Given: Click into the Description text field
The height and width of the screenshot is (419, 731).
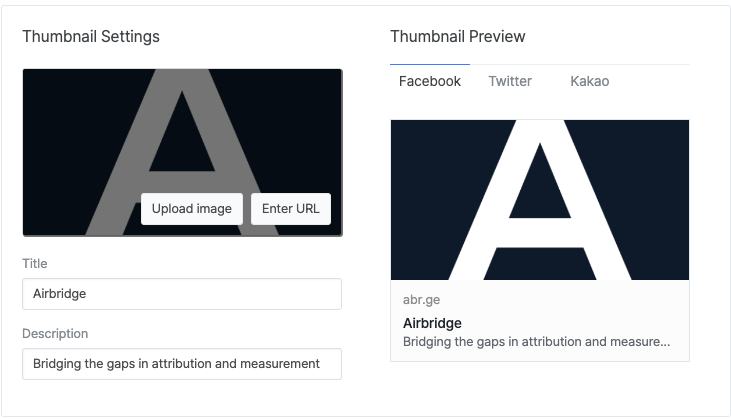Looking at the screenshot, I should [182, 364].
